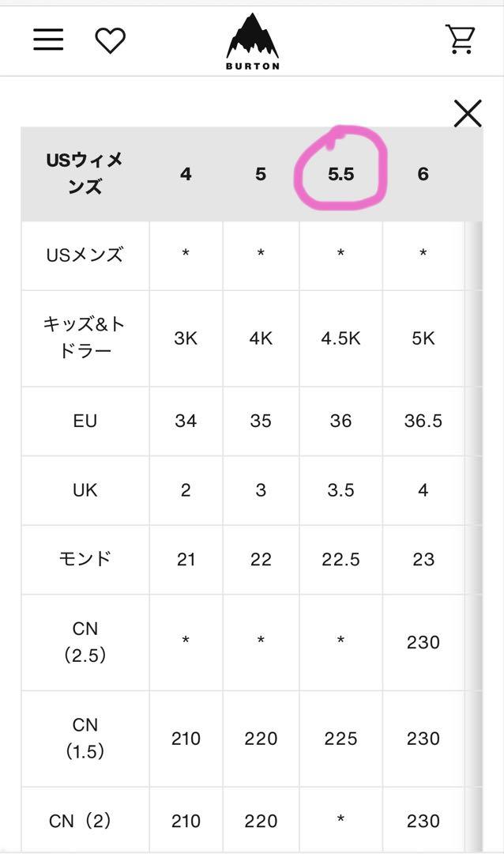
Task: Click the EU 36.5 cell
Action: pyautogui.click(x=423, y=421)
